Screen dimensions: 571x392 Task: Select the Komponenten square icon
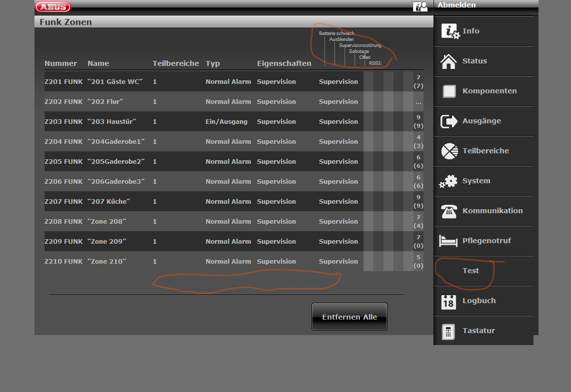pos(448,91)
